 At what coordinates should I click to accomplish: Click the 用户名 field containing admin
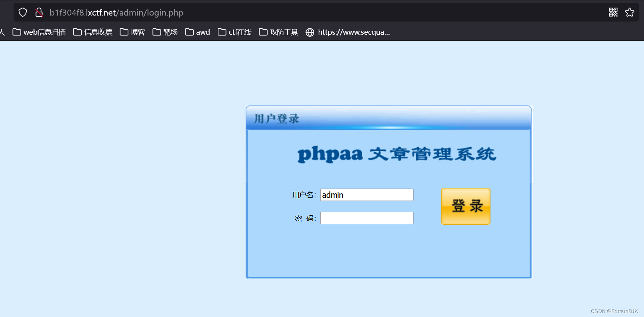(367, 195)
